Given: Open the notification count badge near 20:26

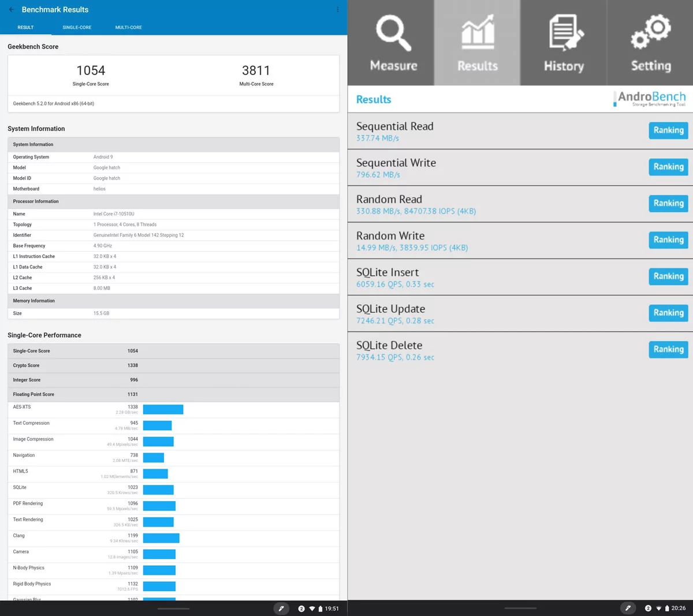Looking at the screenshot, I should pyautogui.click(x=648, y=608).
